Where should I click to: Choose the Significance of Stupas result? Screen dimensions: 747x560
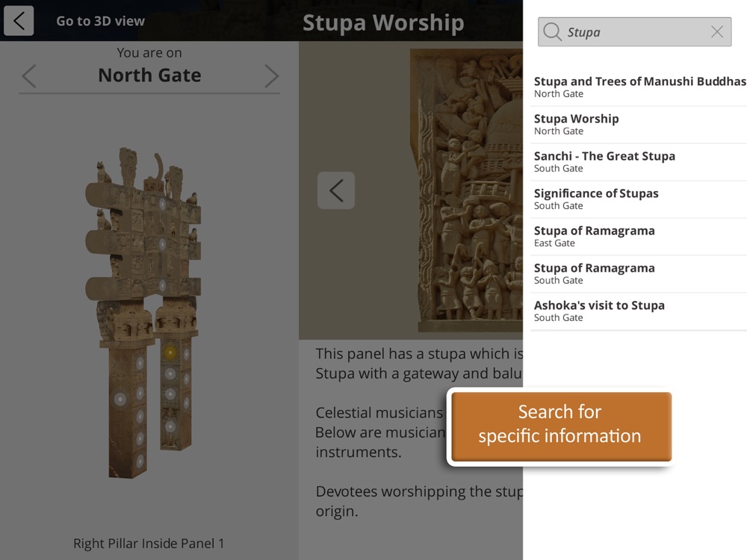pos(639,199)
